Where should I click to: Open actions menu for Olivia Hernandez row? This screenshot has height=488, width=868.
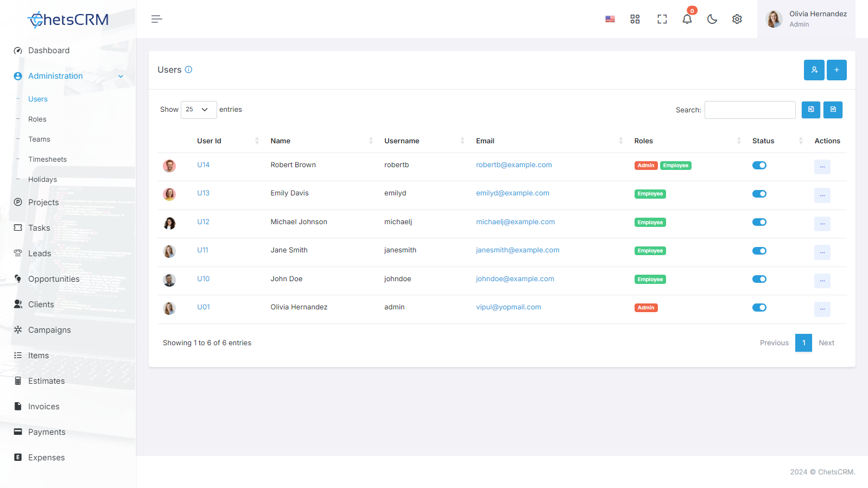tap(822, 309)
